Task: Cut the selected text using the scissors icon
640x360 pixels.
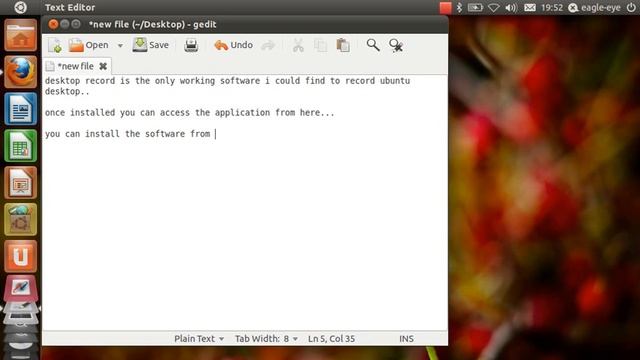Action: [x=298, y=45]
